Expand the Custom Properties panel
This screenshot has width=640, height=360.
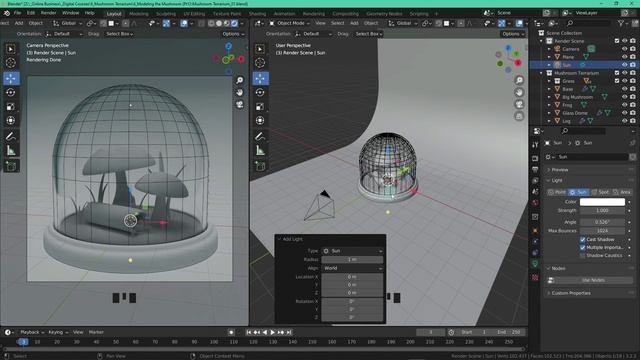pos(571,293)
